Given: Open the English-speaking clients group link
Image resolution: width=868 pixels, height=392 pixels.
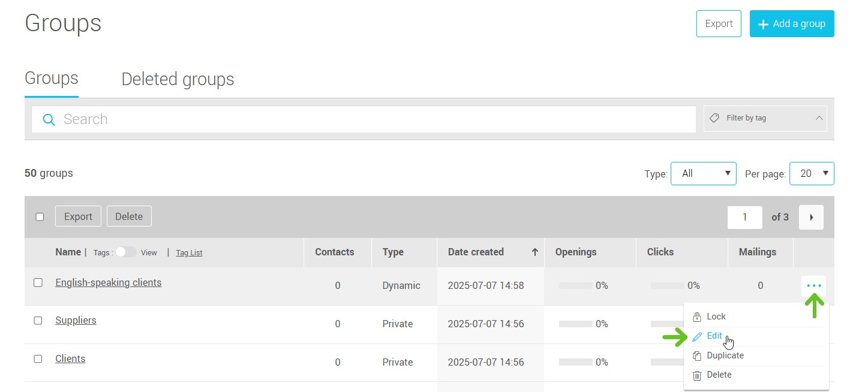Looking at the screenshot, I should pyautogui.click(x=108, y=282).
